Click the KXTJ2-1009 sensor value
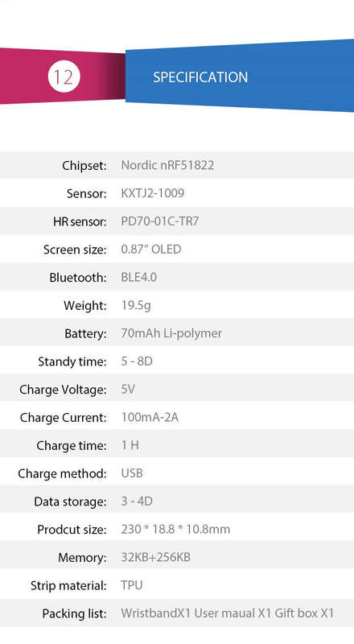Viewport: 354px width, 644px height. [x=153, y=193]
